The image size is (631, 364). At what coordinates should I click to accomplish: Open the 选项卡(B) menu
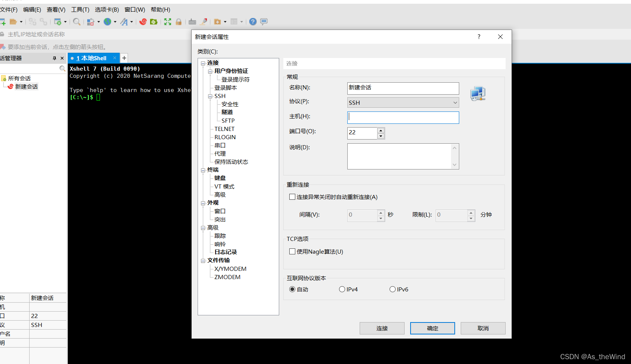107,10
